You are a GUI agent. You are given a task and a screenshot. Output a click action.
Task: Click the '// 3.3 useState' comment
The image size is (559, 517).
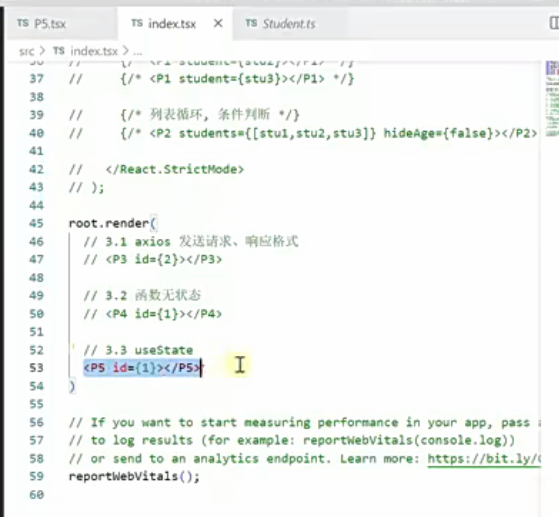coord(138,350)
